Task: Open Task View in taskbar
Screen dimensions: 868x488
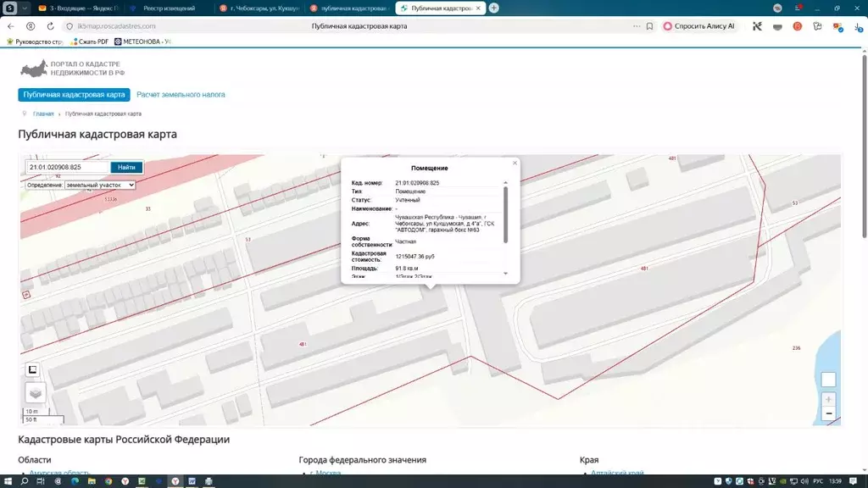Action: 41,481
